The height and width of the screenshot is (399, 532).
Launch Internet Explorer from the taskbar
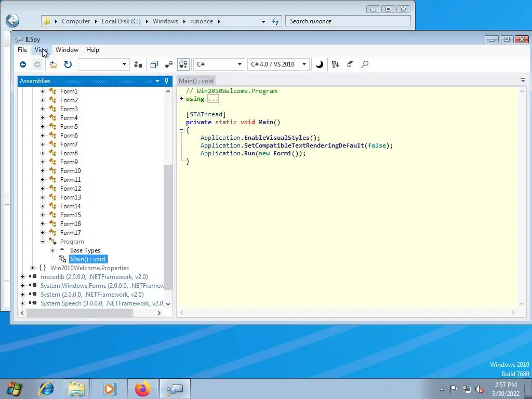click(x=46, y=389)
